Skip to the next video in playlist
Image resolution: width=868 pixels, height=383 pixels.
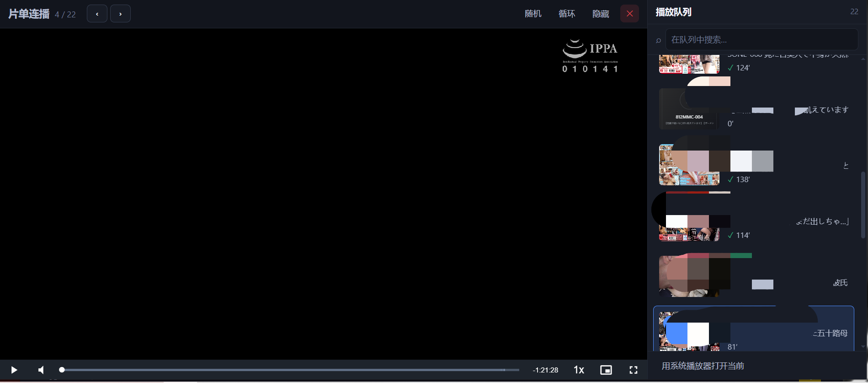tap(120, 14)
